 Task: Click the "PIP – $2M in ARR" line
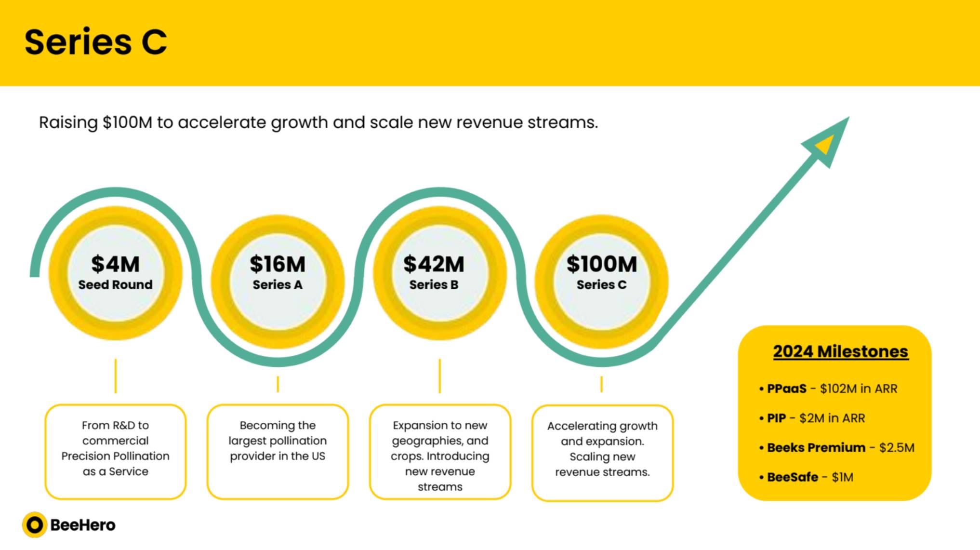click(812, 418)
